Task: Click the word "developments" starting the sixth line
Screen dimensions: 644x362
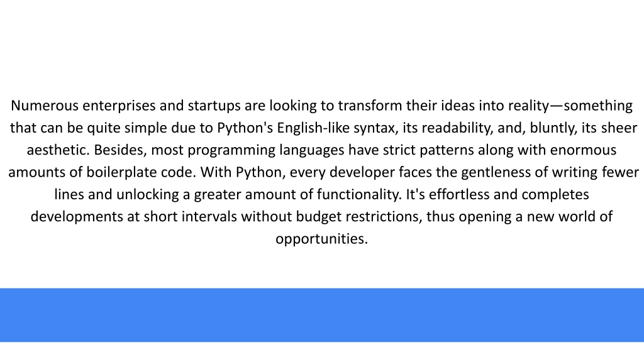Action: point(77,217)
